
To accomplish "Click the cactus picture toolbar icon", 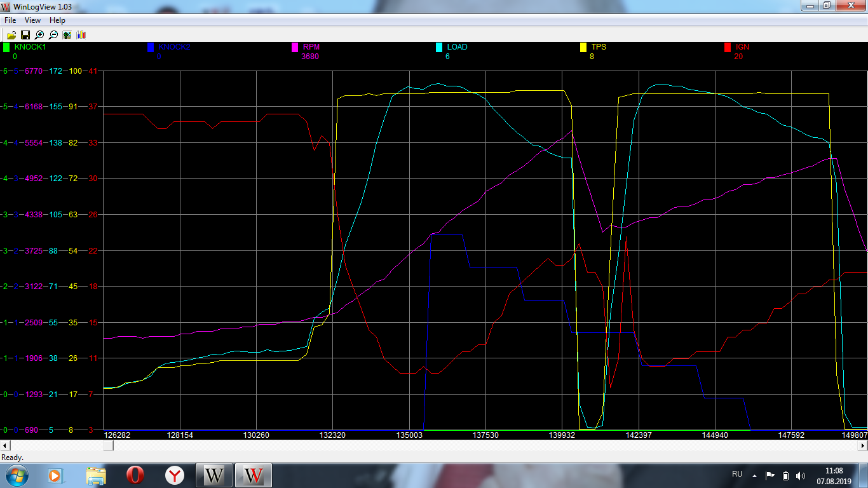I will pos(67,35).
